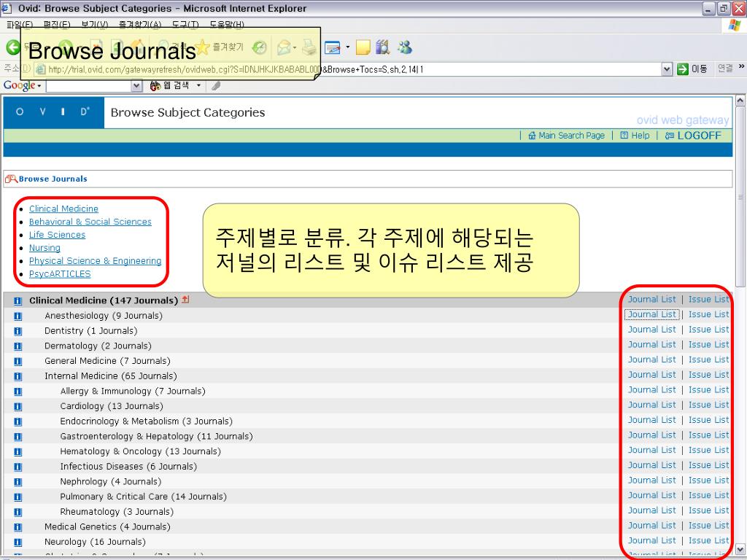Image resolution: width=747 pixels, height=560 pixels.
Task: Open the 편집(E) menu
Action: [x=57, y=24]
